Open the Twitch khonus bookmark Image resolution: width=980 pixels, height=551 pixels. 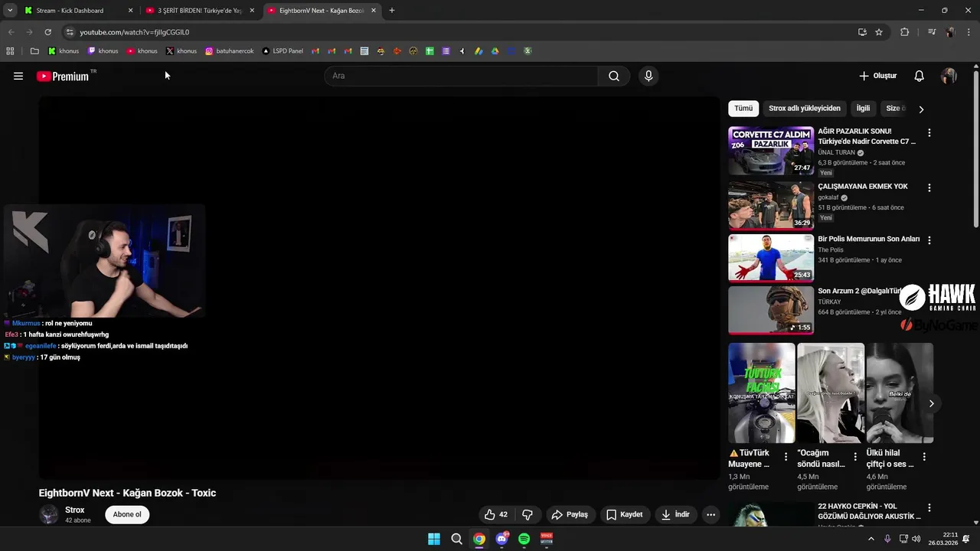103,51
